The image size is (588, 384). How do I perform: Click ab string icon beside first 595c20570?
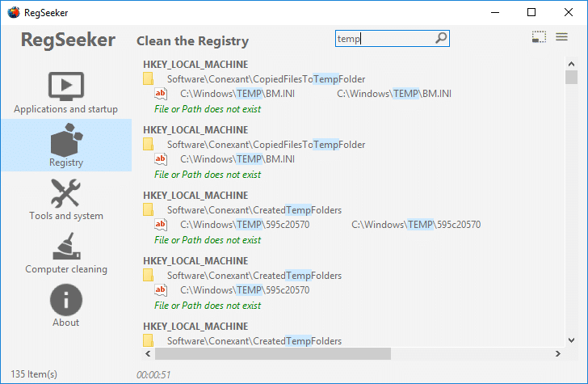[161, 225]
